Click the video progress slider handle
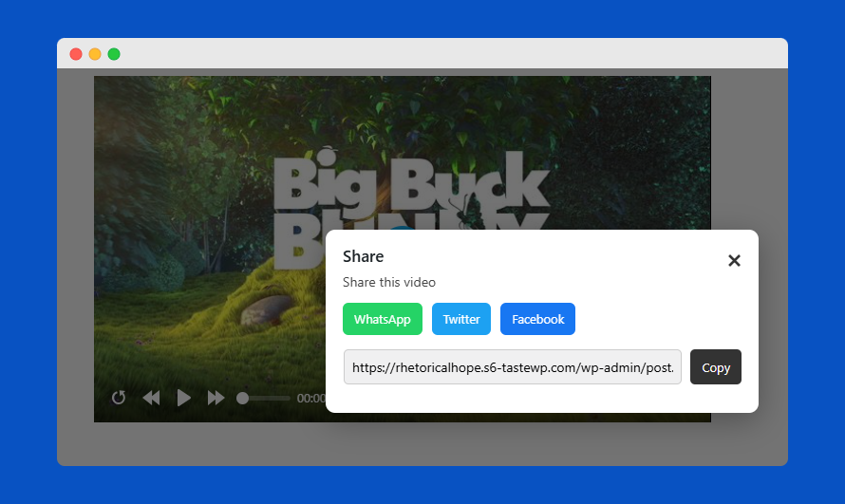 point(242,398)
